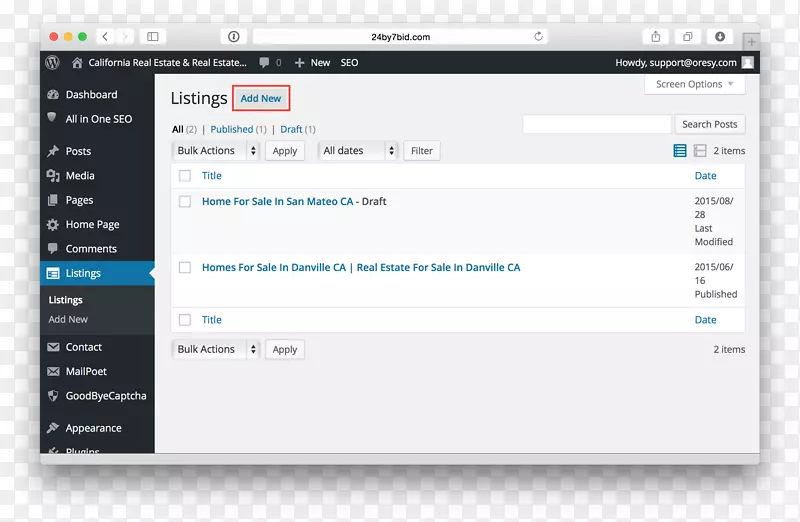Open GoodByeCaptcha in sidebar

[x=97, y=396]
